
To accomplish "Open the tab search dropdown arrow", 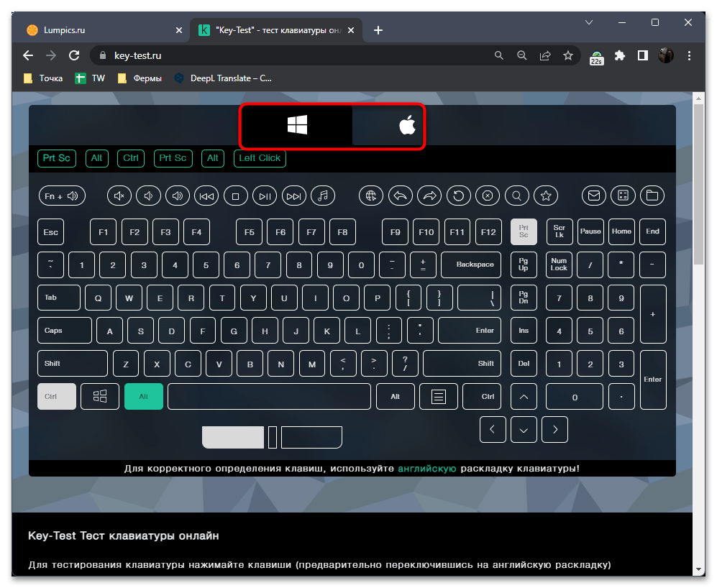I will (589, 22).
